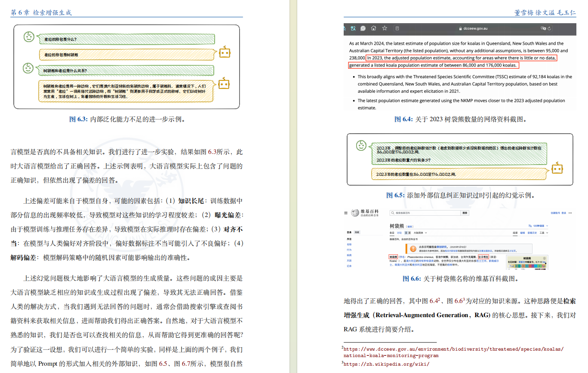The image size is (588, 373).
Task: Click the 登录 login link
Action: tap(564, 213)
